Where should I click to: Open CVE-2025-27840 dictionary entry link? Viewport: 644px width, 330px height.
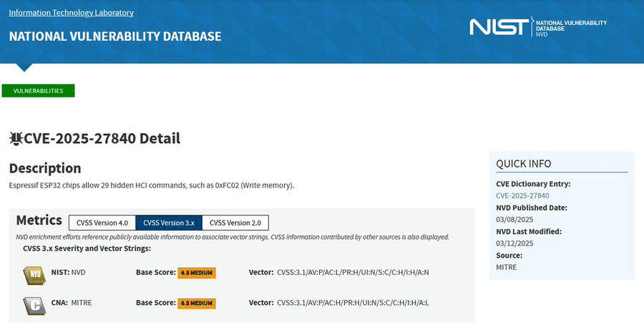522,195
